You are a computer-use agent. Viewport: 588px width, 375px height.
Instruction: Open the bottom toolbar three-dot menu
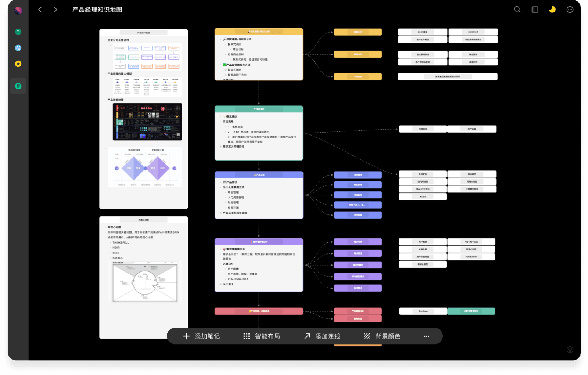(426, 336)
